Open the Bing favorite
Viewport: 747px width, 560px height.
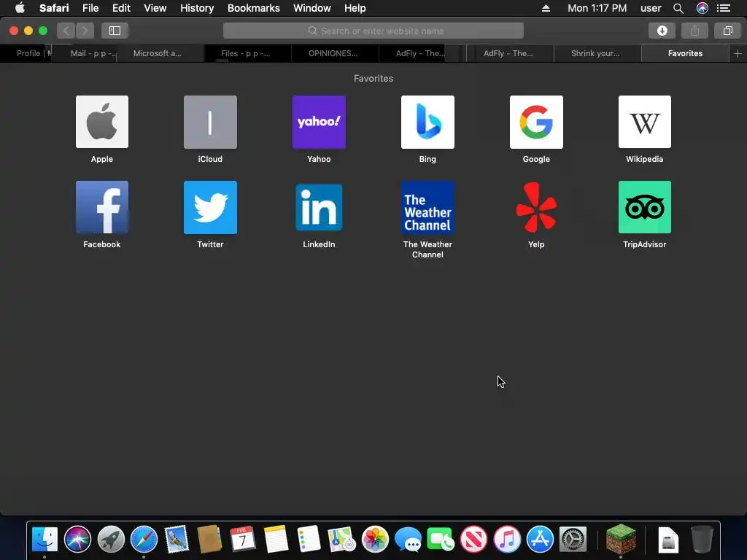427,122
